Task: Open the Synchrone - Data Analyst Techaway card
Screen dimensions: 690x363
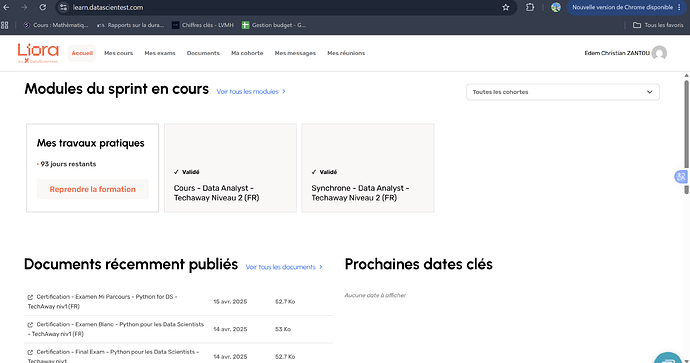Action: [367, 168]
